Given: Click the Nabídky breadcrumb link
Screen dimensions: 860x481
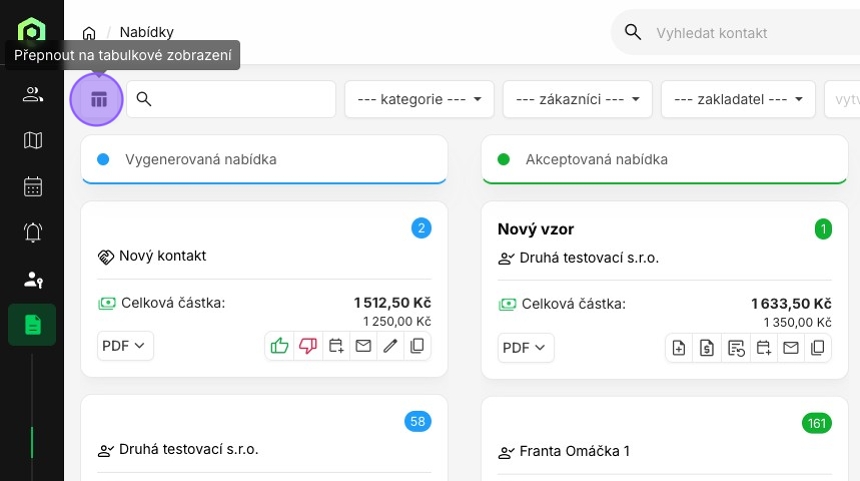Looking at the screenshot, I should [146, 33].
